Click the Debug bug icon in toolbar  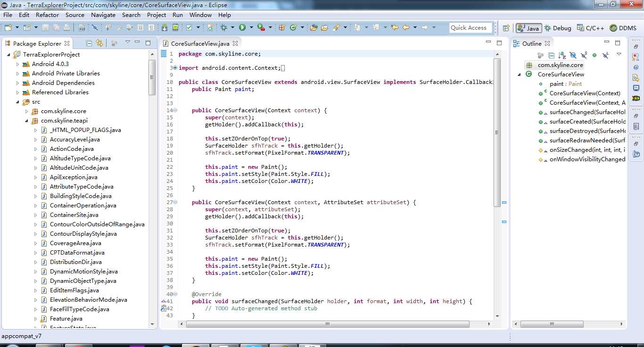coord(224,28)
